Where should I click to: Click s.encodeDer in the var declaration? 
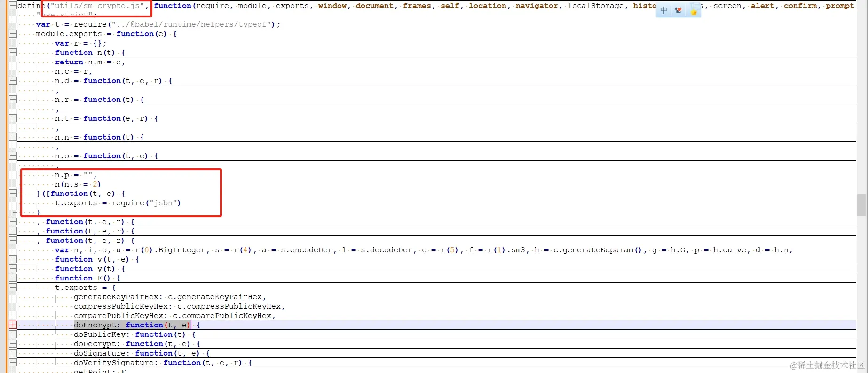(x=306, y=250)
